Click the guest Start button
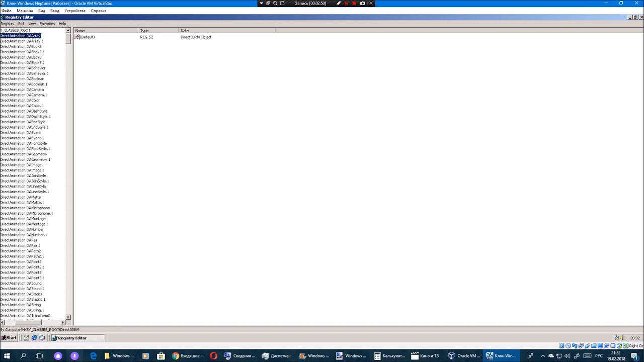Image resolution: width=644 pixels, height=362 pixels. pyautogui.click(x=9, y=338)
